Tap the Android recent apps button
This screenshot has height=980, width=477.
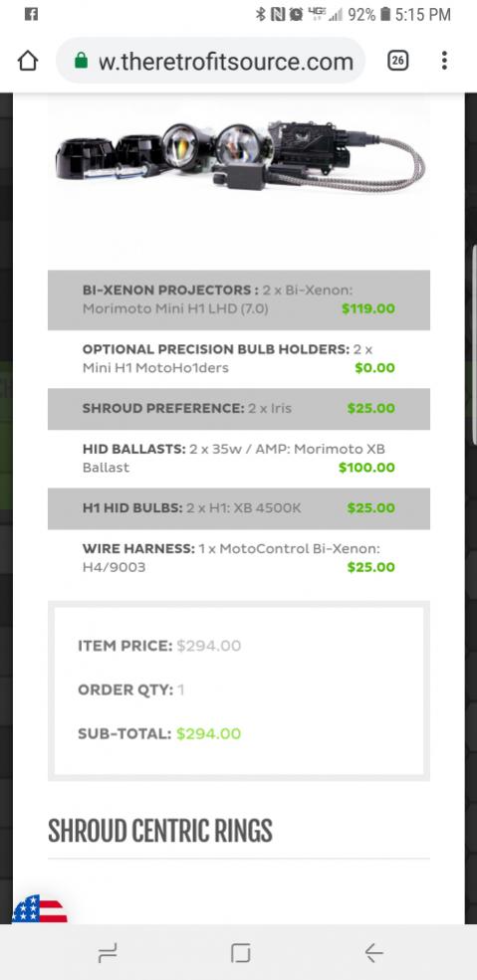pyautogui.click(x=108, y=953)
